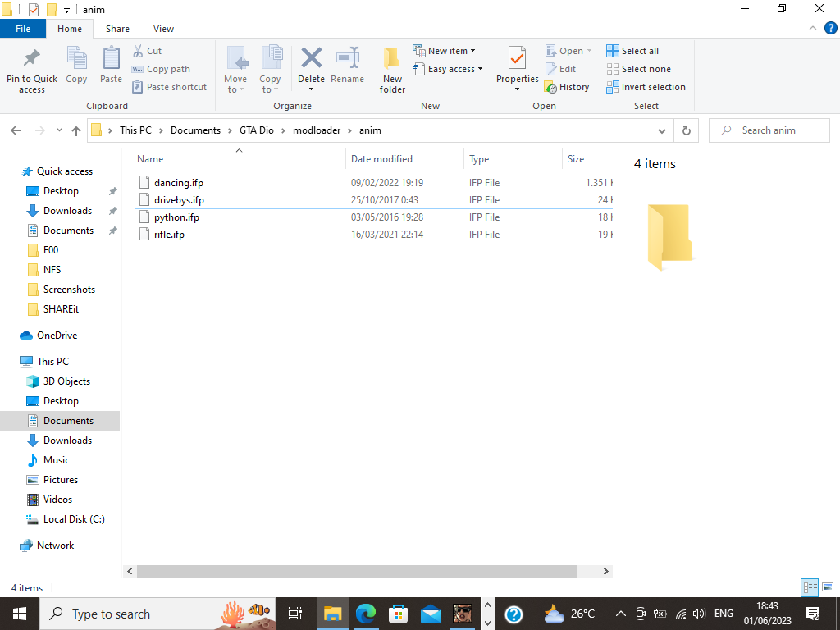The image size is (840, 630).
Task: Switch to Details view layout
Action: pos(810,587)
